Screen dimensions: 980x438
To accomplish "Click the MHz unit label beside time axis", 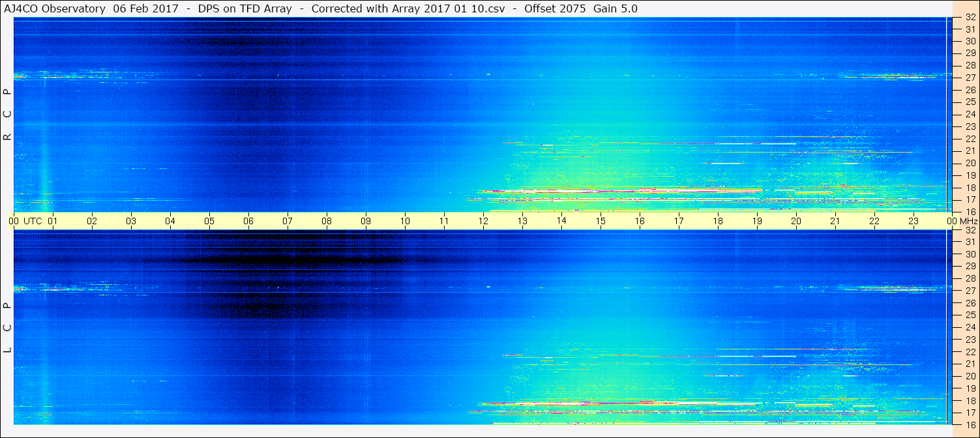I will [968, 221].
